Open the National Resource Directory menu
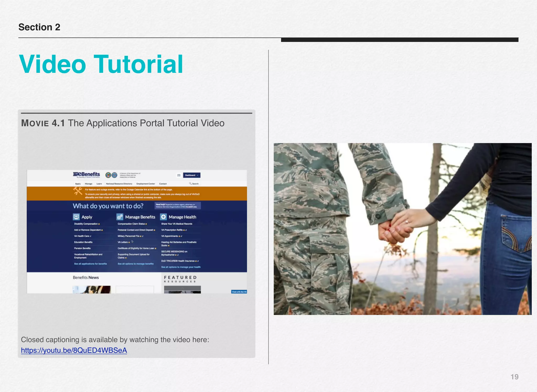The image size is (537, 392). click(119, 184)
